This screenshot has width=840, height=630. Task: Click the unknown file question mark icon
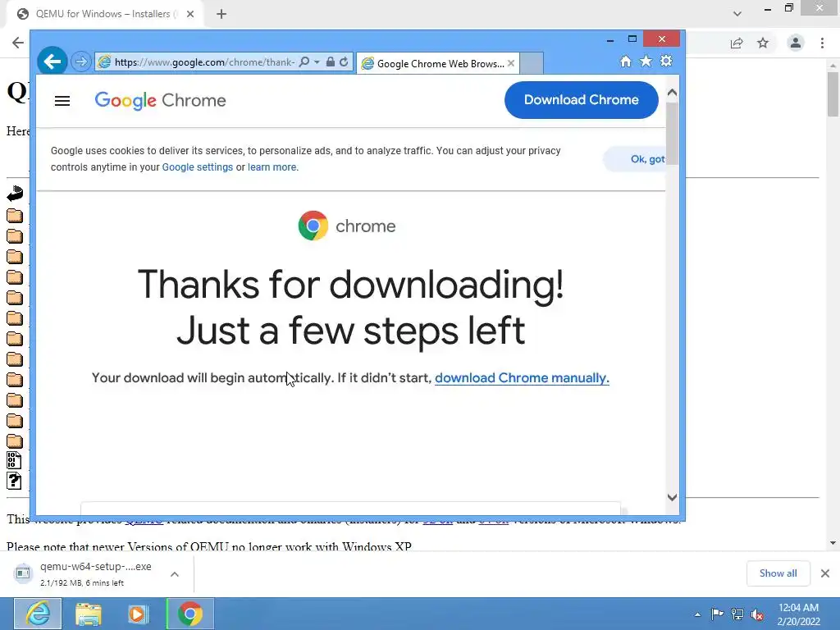pyautogui.click(x=14, y=481)
